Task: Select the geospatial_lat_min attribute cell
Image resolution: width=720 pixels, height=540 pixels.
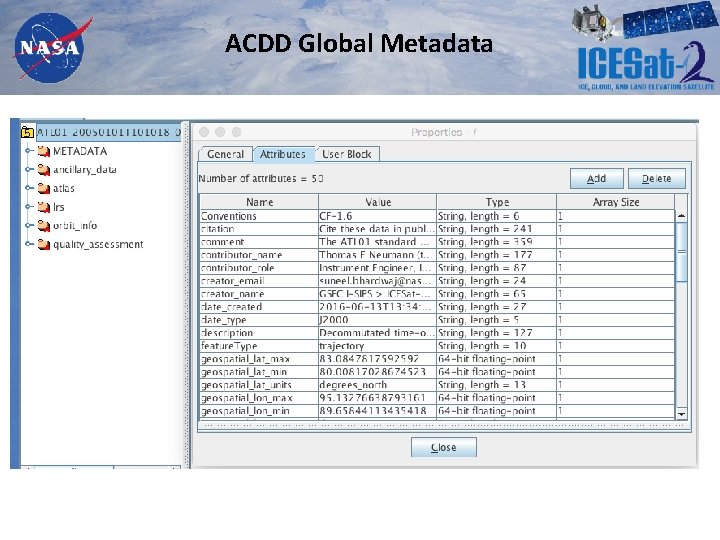Action: pyautogui.click(x=259, y=372)
